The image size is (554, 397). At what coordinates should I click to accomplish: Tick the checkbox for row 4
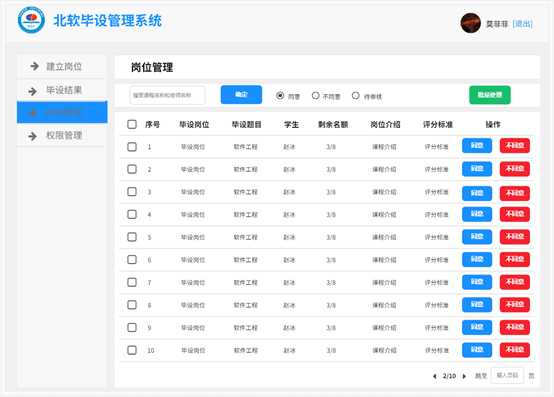coord(132,214)
